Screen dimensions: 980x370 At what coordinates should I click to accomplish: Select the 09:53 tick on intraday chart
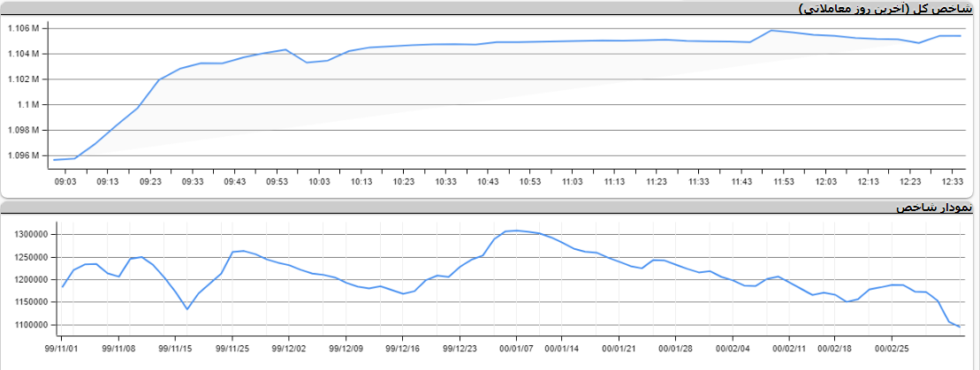(277, 181)
